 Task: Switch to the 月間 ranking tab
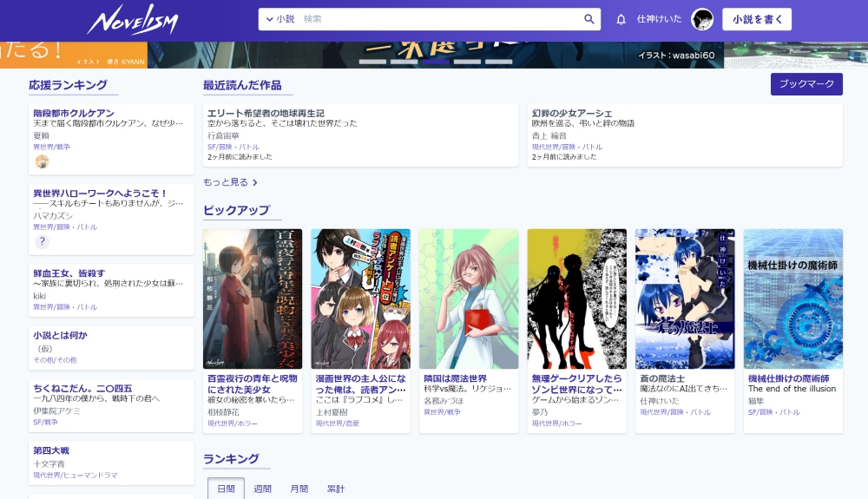(299, 489)
